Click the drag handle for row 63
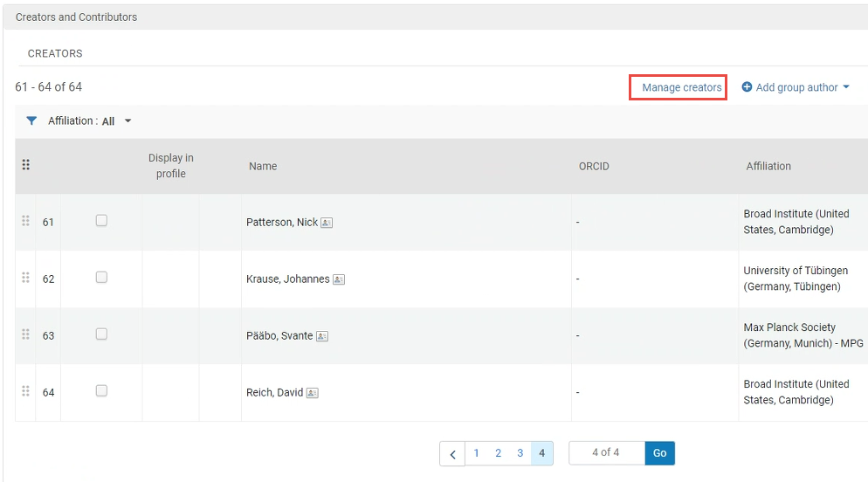The height and width of the screenshot is (482, 868). pos(25,334)
